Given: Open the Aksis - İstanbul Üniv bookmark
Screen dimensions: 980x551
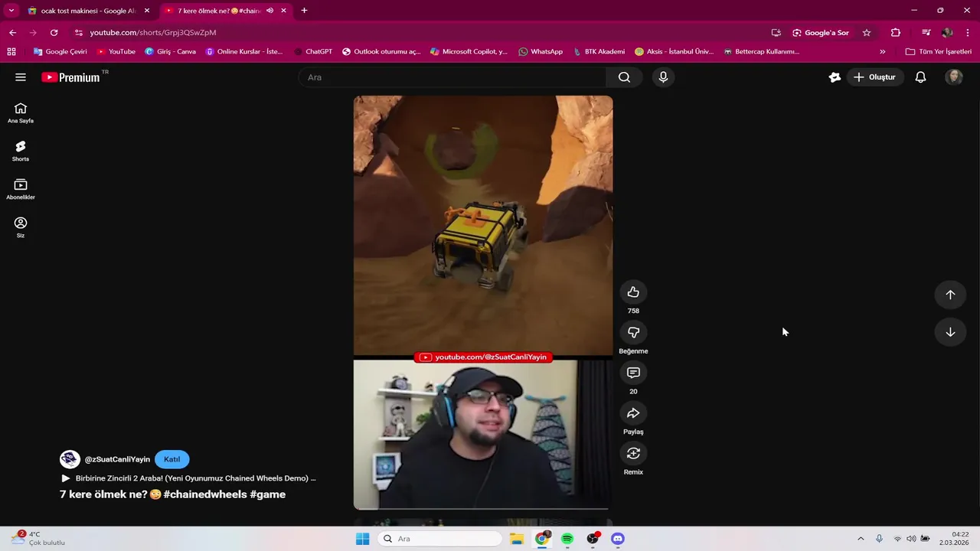Looking at the screenshot, I should click(x=674, y=51).
